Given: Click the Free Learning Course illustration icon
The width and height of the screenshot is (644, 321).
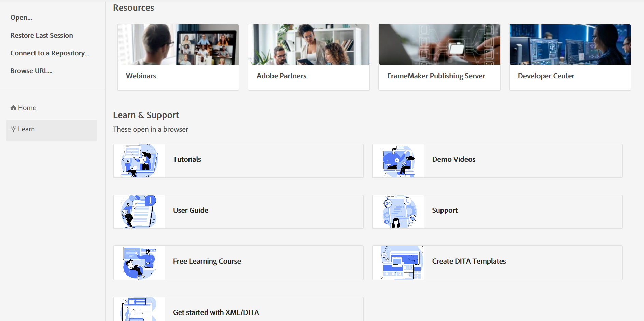Looking at the screenshot, I should [139, 263].
